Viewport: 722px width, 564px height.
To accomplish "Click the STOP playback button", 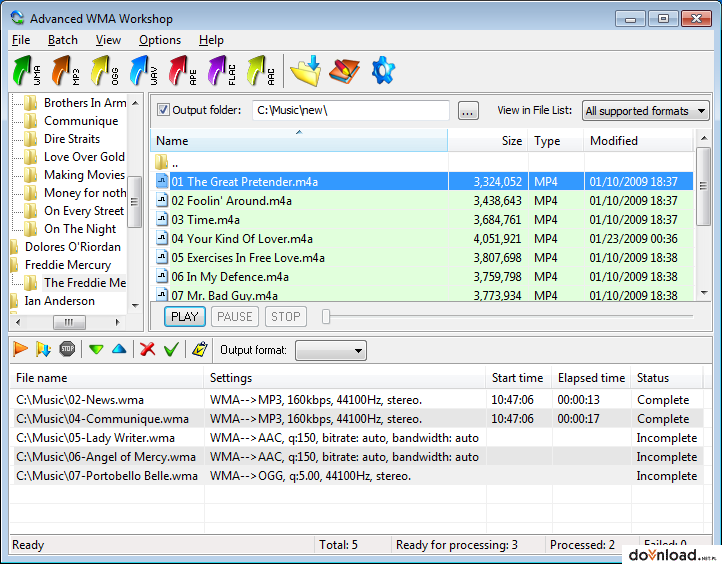I will 285,317.
